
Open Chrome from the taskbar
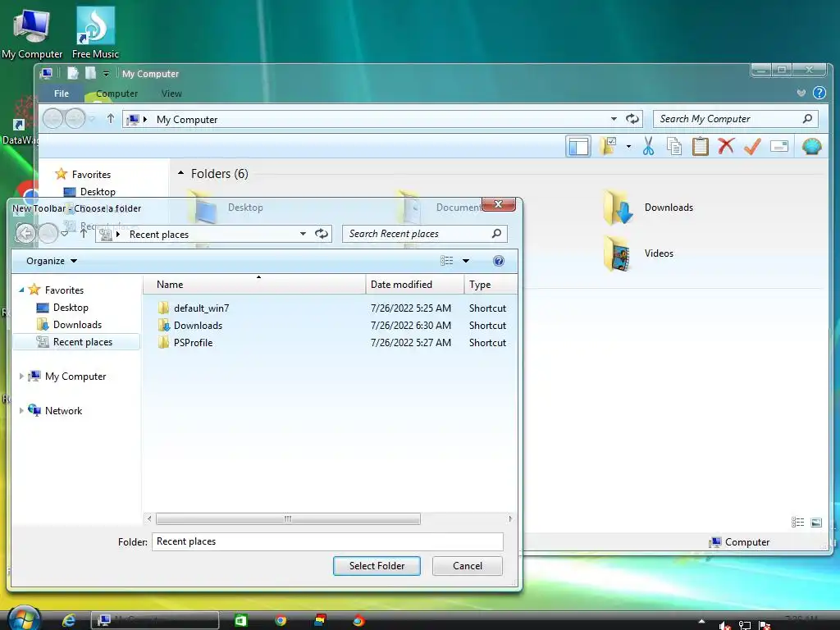281,620
